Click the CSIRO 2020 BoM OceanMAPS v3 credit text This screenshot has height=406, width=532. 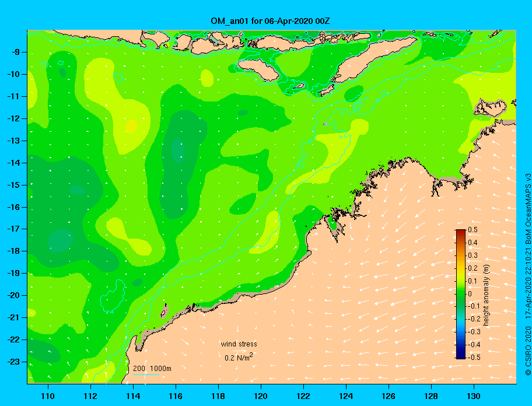click(x=528, y=274)
